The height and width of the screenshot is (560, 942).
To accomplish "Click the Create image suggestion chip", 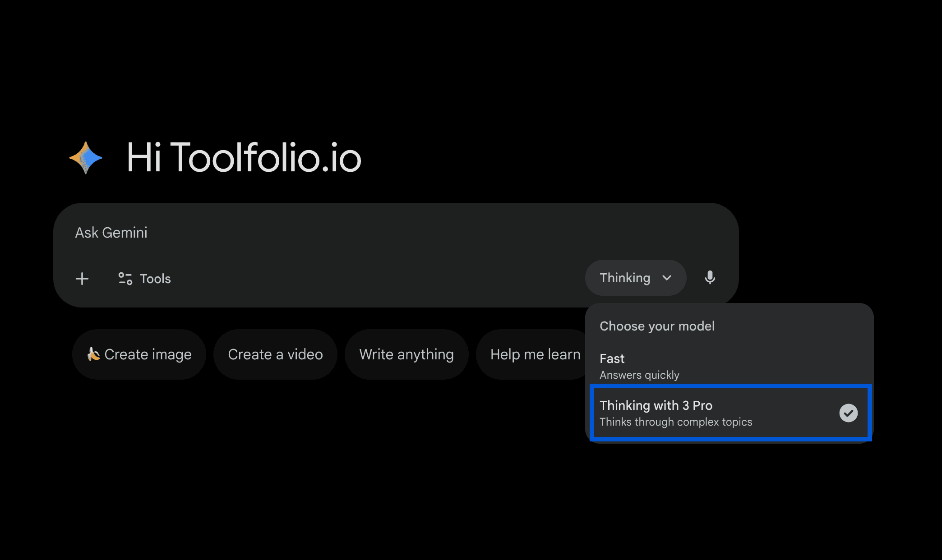I will coord(139,354).
